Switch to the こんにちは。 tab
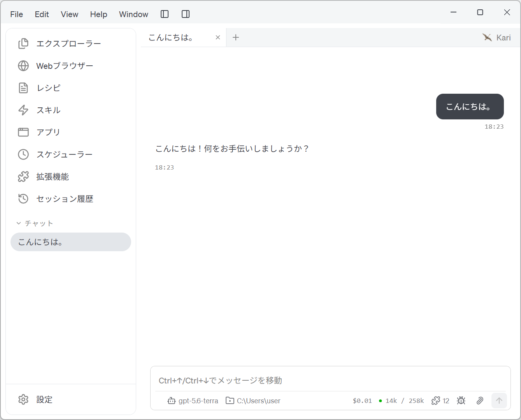 tap(171, 37)
